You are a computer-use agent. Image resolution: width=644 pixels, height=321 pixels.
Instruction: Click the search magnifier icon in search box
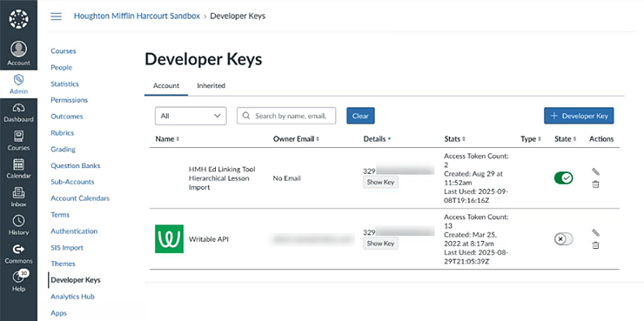click(246, 116)
